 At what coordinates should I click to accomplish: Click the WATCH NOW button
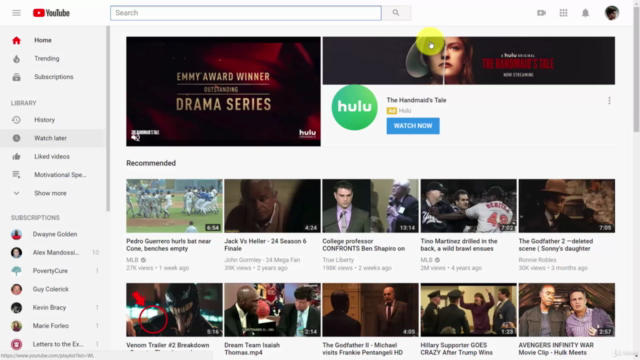[413, 126]
